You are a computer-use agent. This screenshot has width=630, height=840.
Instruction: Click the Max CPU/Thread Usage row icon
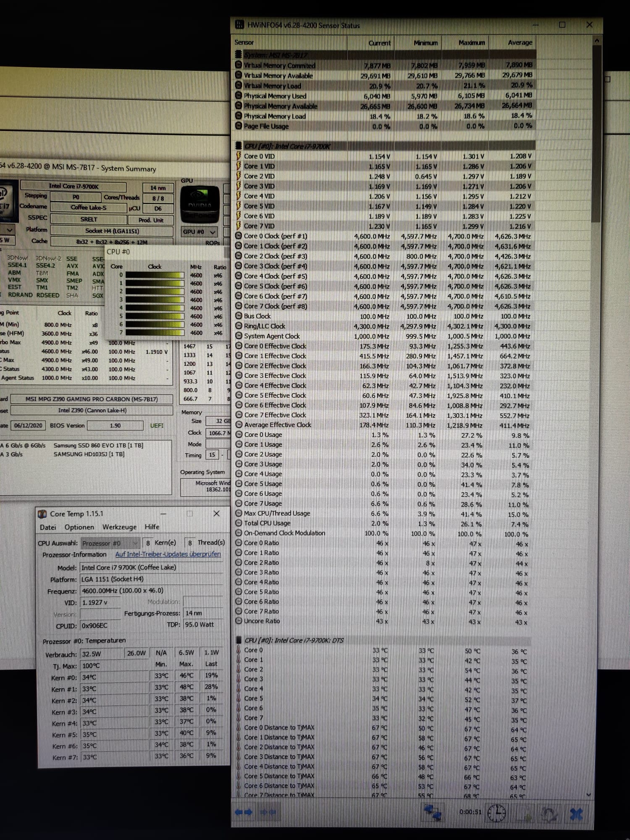tap(239, 513)
